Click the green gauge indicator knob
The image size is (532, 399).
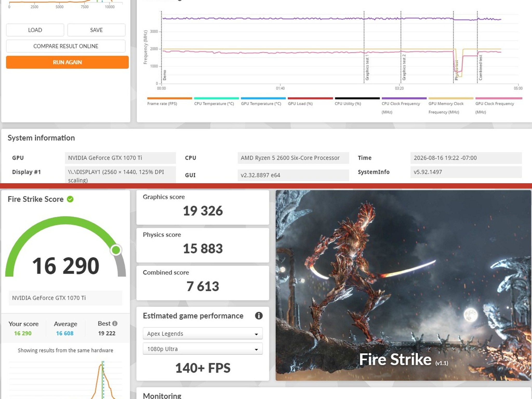pyautogui.click(x=116, y=250)
